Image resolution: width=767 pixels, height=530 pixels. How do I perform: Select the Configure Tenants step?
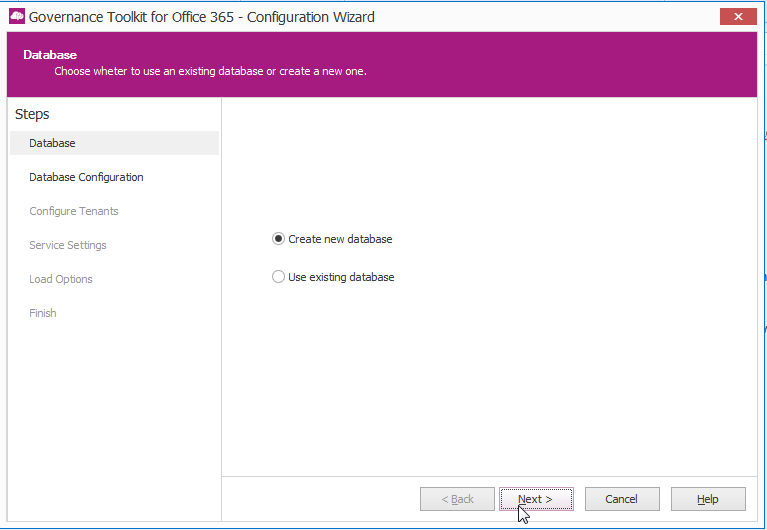[74, 211]
